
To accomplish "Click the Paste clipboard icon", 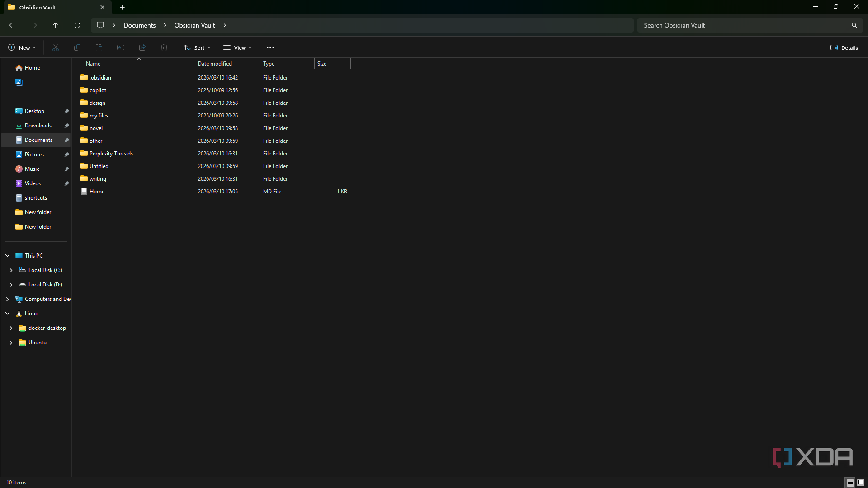I will coord(99,47).
